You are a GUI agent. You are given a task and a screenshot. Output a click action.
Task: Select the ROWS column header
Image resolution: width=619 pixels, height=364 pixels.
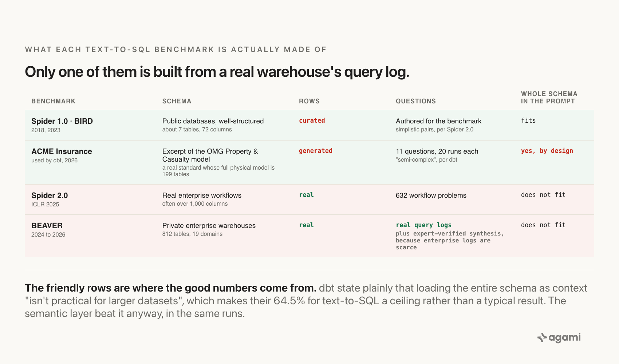(309, 101)
